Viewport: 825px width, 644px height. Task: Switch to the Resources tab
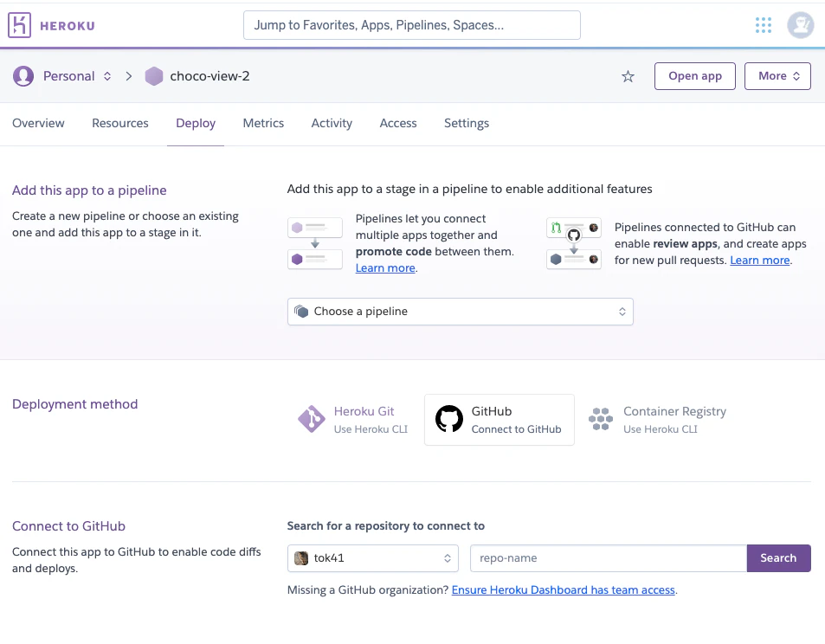point(120,123)
